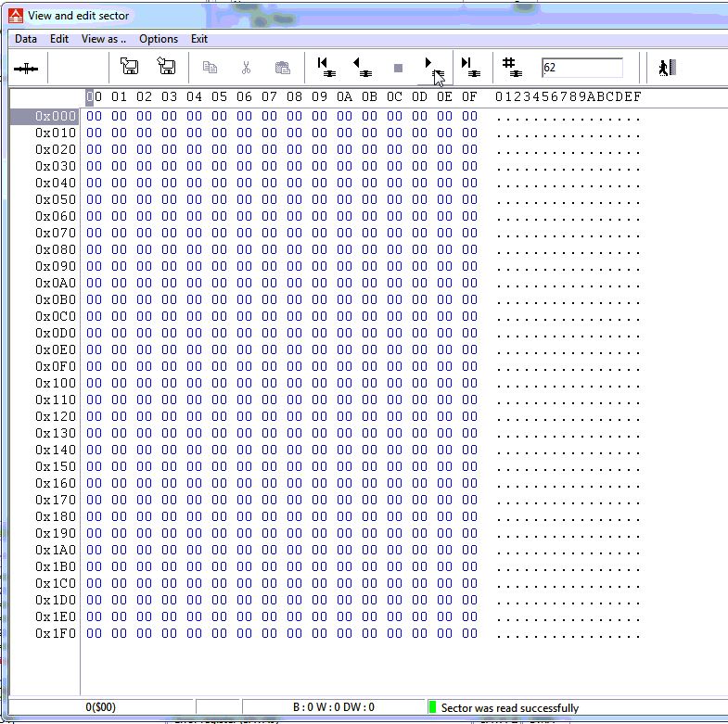The width and height of the screenshot is (728, 724).
Task: Select row offset 0x0A0
Action: pos(56,283)
